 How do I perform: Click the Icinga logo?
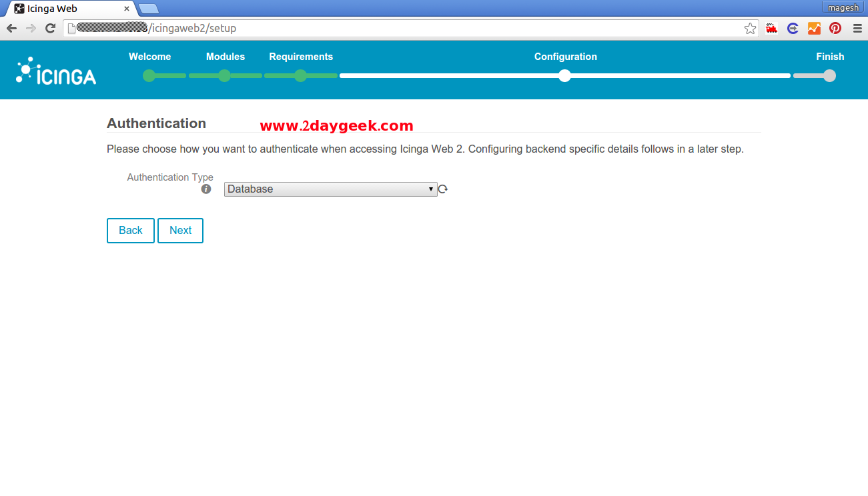(56, 71)
